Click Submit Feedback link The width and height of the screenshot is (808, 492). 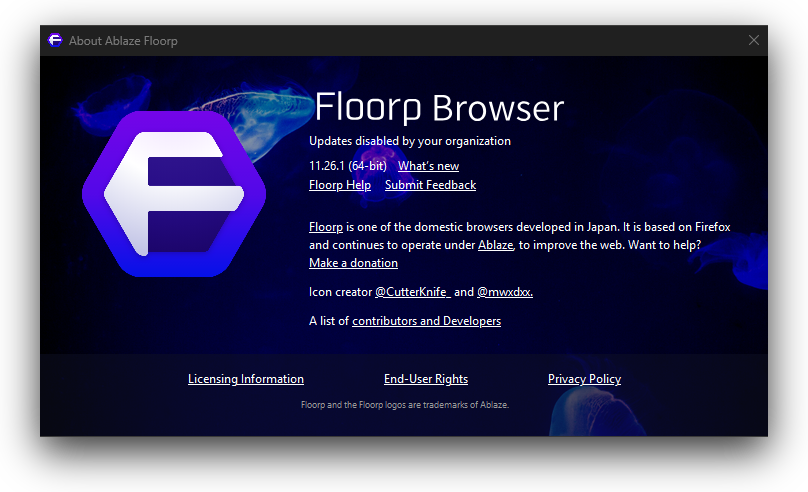point(430,185)
